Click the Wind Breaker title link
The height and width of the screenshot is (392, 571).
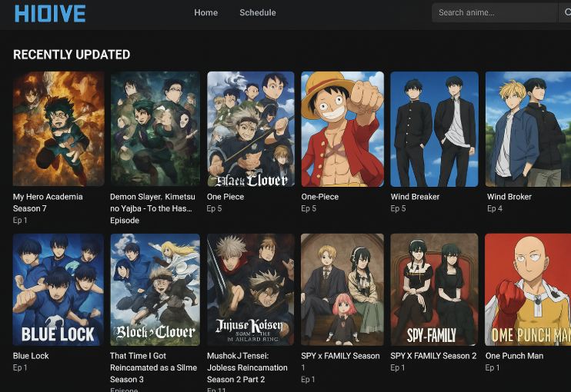coord(415,197)
